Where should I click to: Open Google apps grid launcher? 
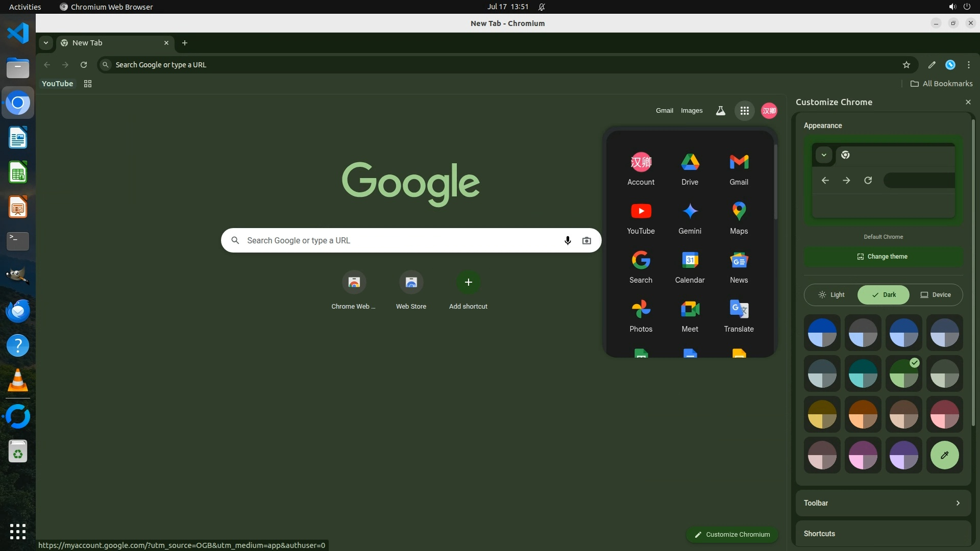pos(744,111)
